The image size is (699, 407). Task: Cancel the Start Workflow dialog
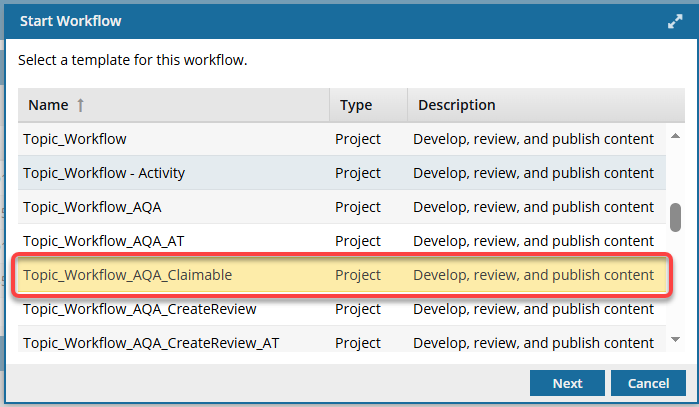(648, 383)
